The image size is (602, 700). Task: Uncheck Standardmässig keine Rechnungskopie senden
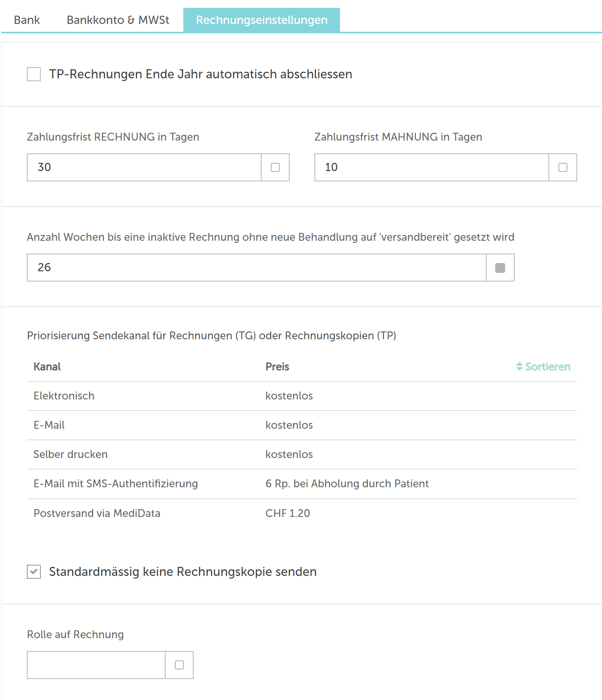[x=34, y=572]
